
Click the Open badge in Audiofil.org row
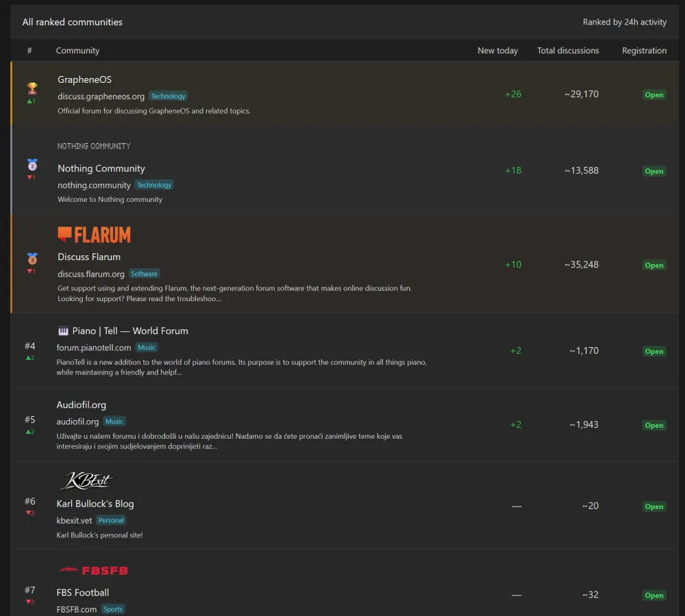[654, 425]
